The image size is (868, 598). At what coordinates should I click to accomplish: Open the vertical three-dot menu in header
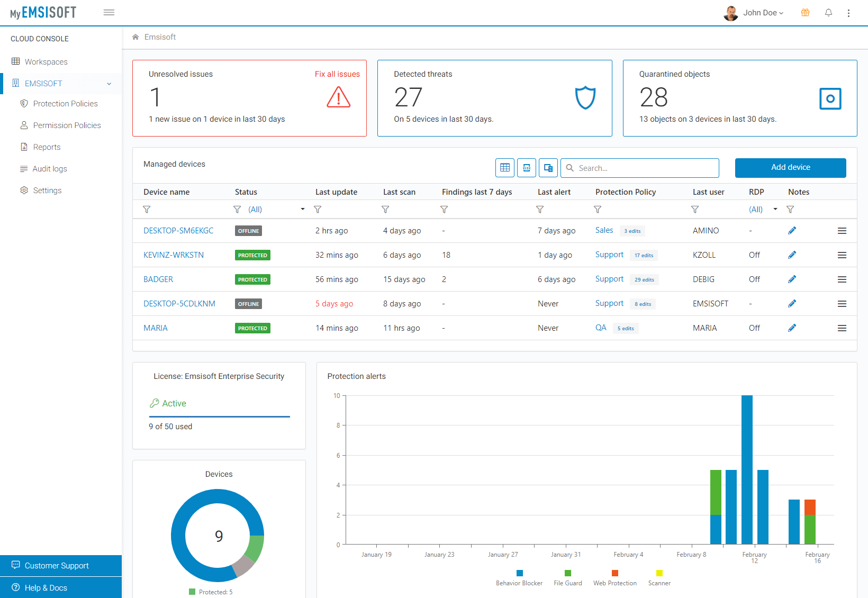[848, 13]
